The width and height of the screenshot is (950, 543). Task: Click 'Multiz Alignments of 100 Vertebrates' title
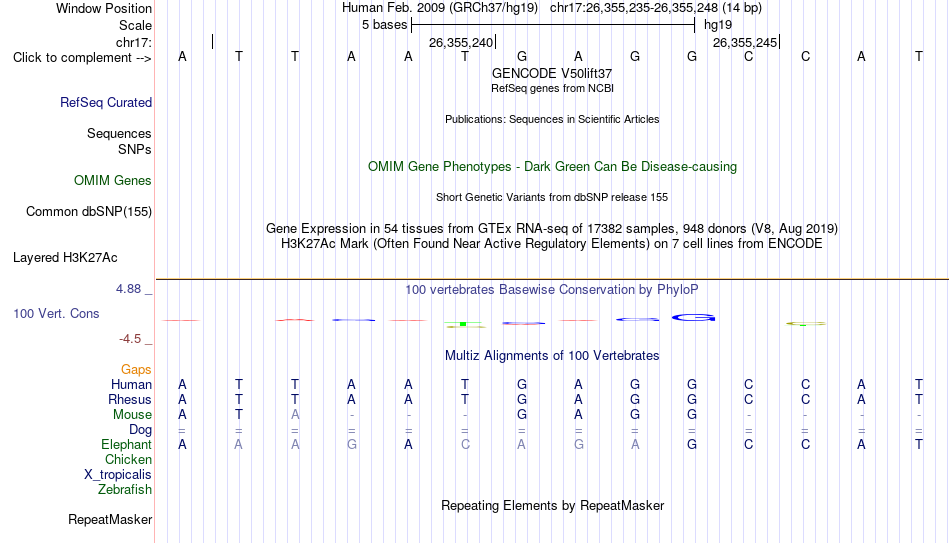coord(552,356)
